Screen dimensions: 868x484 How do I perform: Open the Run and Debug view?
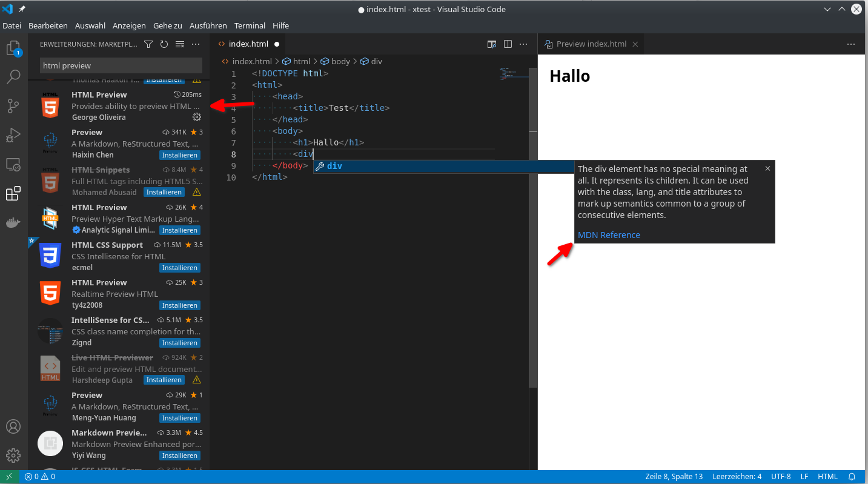(x=13, y=135)
